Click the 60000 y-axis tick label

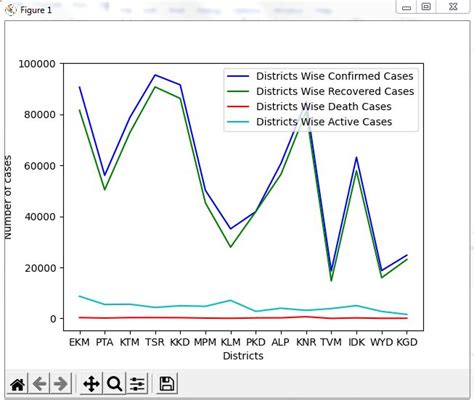coord(40,166)
